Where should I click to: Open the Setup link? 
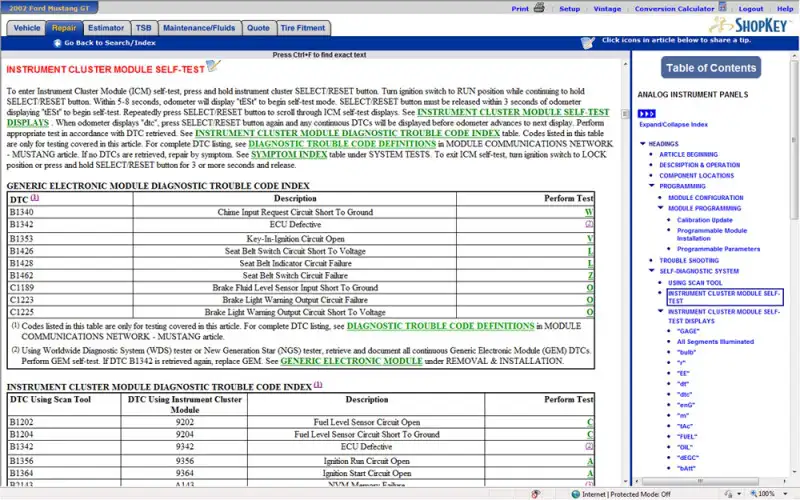(x=569, y=9)
